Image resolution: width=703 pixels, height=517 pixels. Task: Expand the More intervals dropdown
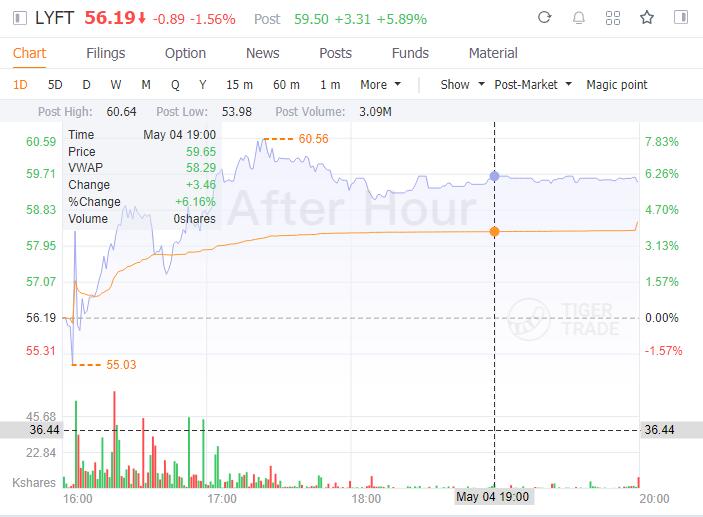(x=380, y=85)
